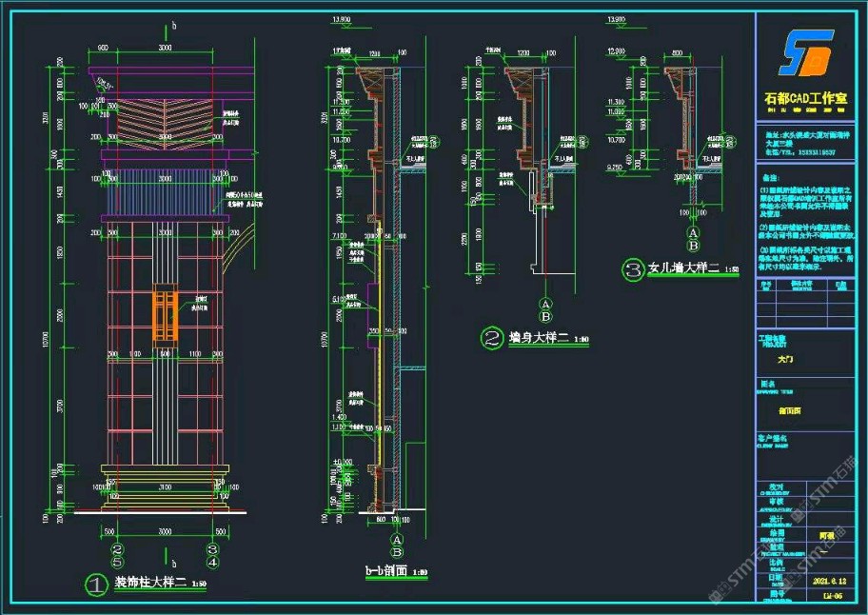Click the 石都CAD工作室 studio name
Screen dimensions: 868x615
point(807,99)
